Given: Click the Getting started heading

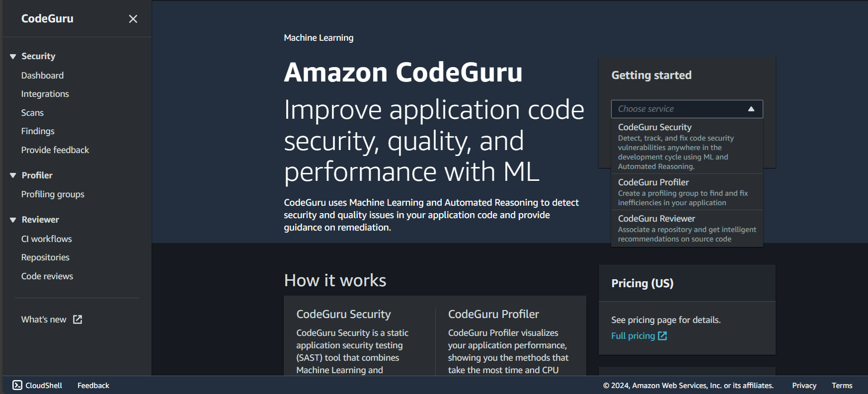Looking at the screenshot, I should pos(651,75).
